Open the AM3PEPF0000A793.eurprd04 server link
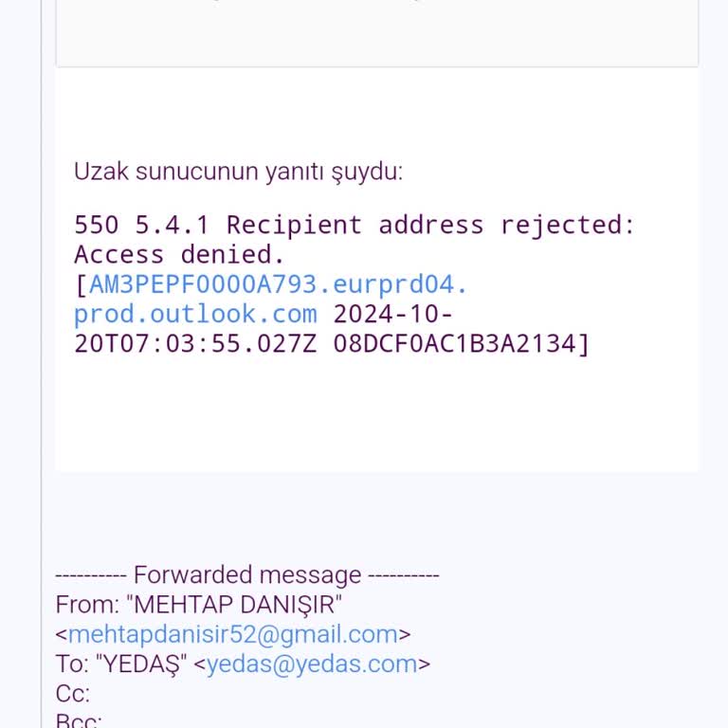Image resolution: width=728 pixels, height=728 pixels. (x=278, y=284)
